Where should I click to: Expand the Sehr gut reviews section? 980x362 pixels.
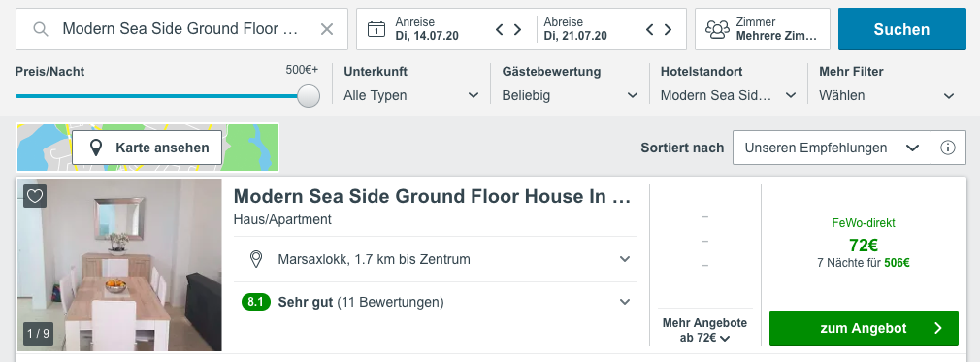click(x=436, y=303)
